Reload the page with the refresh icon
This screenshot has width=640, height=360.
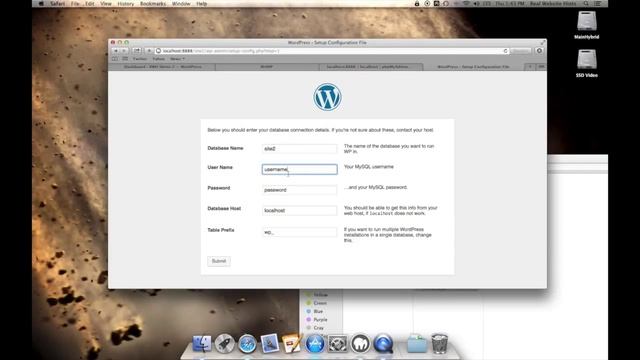[505, 51]
